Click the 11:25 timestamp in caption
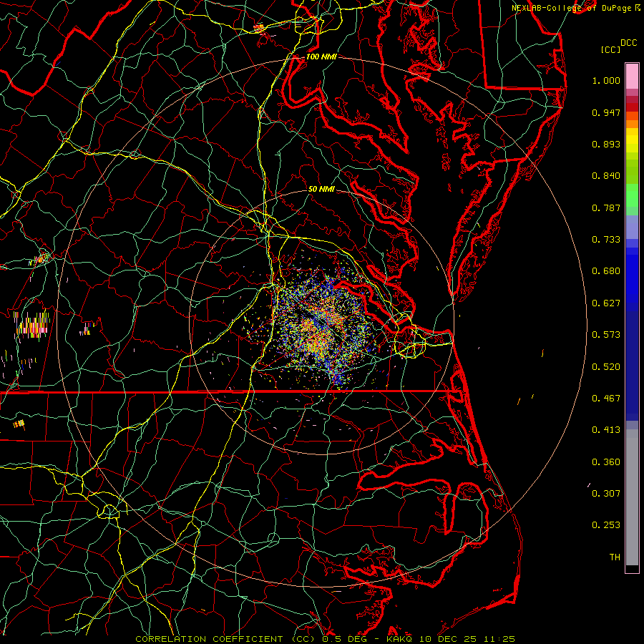 [499, 639]
